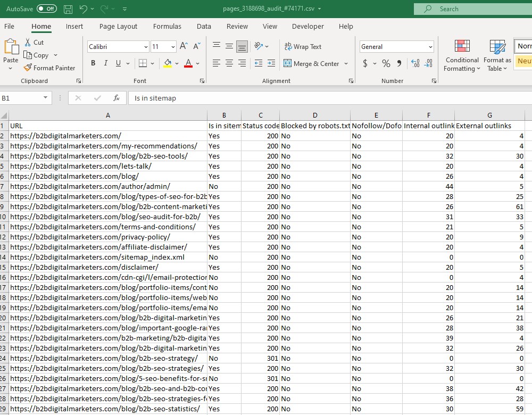Image resolution: width=532 pixels, height=415 pixels.
Task: Click the Align Left icon
Action: (217, 63)
